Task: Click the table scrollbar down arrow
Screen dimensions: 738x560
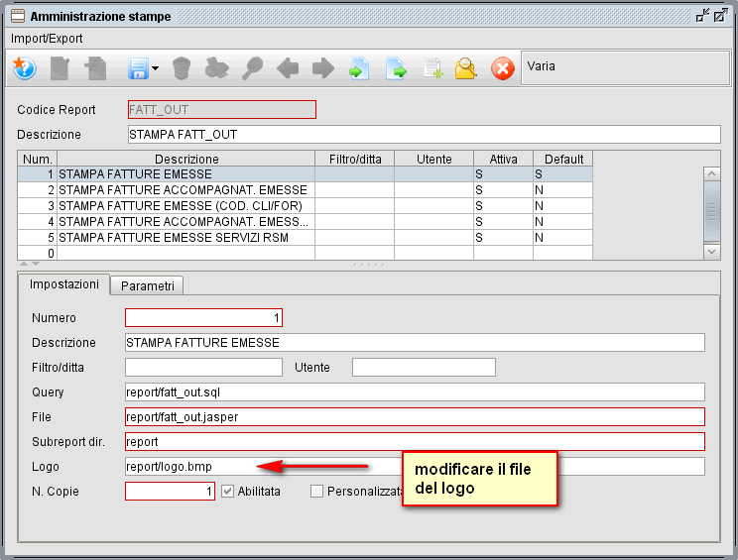Action: click(x=711, y=252)
